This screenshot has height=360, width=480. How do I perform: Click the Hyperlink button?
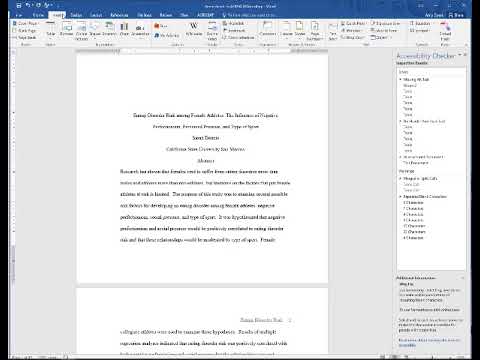click(234, 23)
